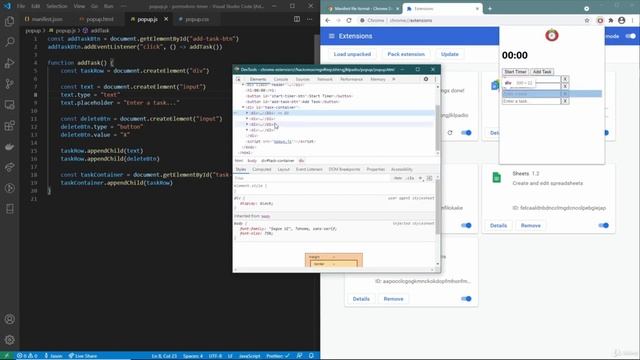The image size is (640, 360).
Task: Close the popup.js editor tab
Action: 166,19
